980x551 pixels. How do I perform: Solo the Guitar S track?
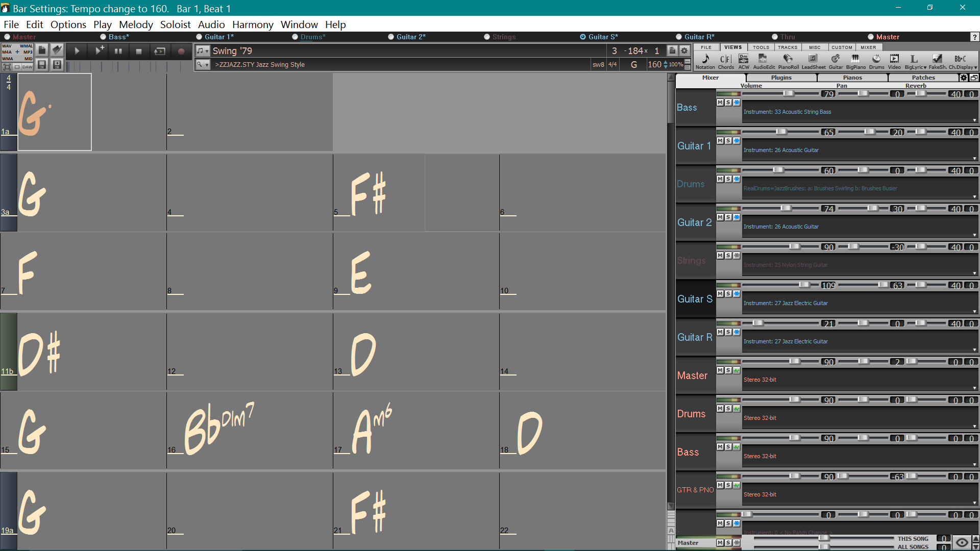coord(728,294)
